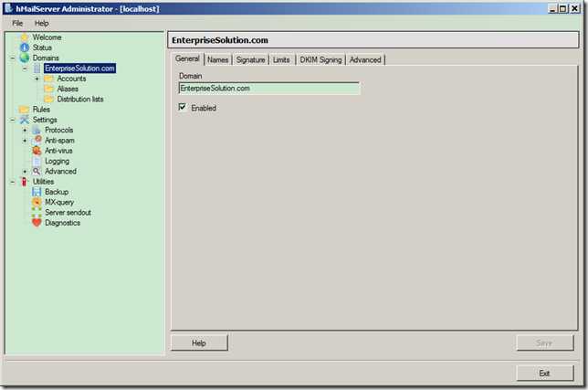
Task: Switch to the DKIM Signing tab
Action: point(320,60)
